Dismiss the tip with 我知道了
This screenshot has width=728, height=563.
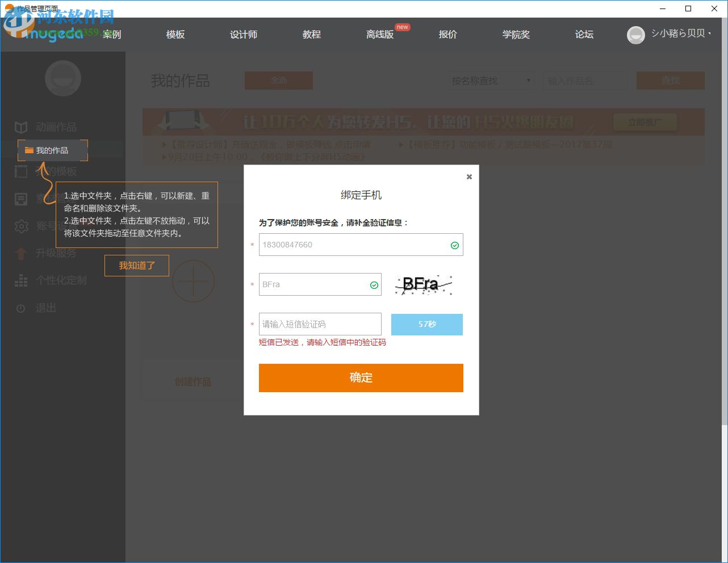tap(136, 266)
